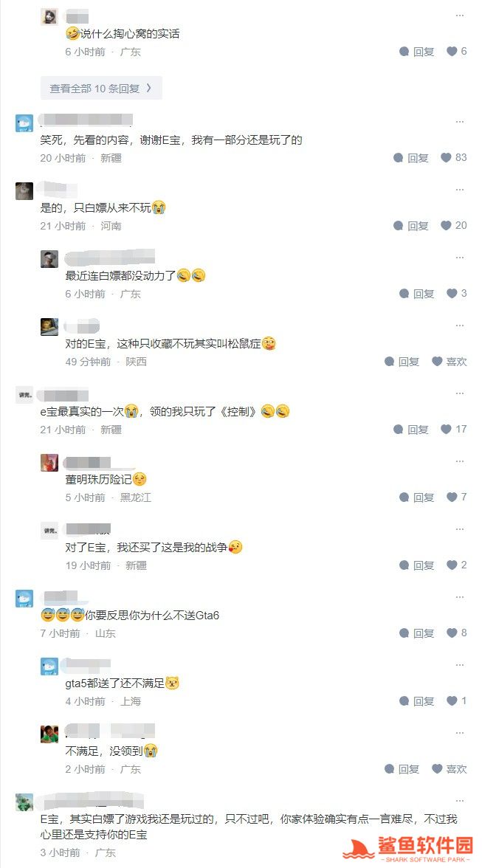Open the ellipsis menu on the 控制 comment
The width and height of the screenshot is (482, 868).
460,393
